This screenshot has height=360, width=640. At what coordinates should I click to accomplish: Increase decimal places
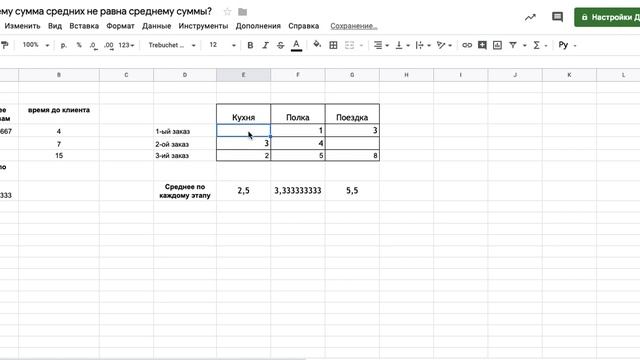pos(109,45)
